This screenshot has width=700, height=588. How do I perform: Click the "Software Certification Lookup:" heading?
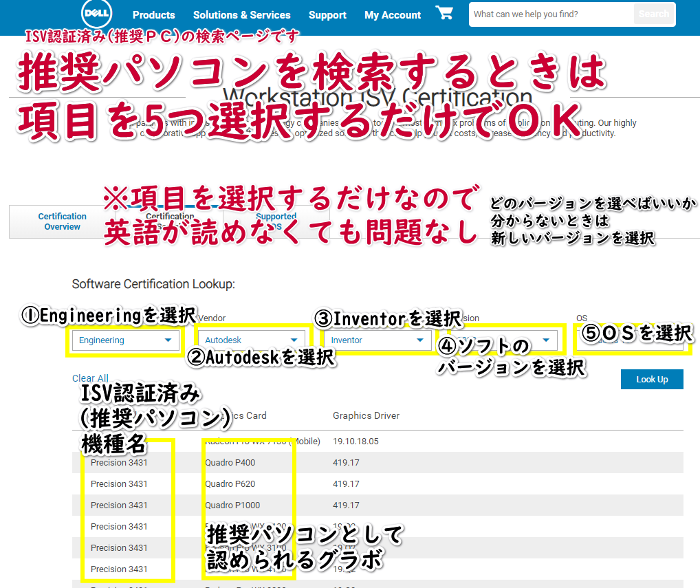pos(153,284)
